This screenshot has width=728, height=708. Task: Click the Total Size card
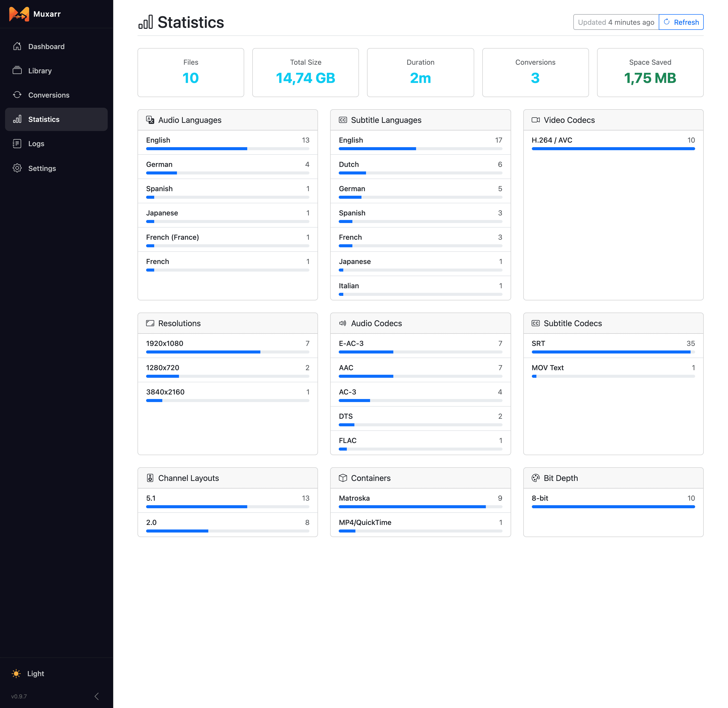click(x=306, y=73)
